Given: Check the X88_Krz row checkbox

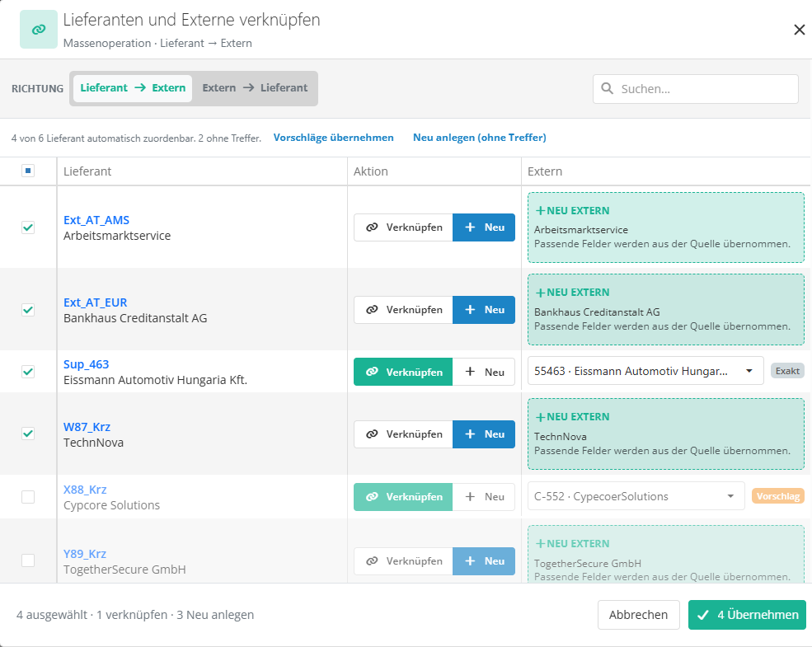Looking at the screenshot, I should tap(28, 497).
